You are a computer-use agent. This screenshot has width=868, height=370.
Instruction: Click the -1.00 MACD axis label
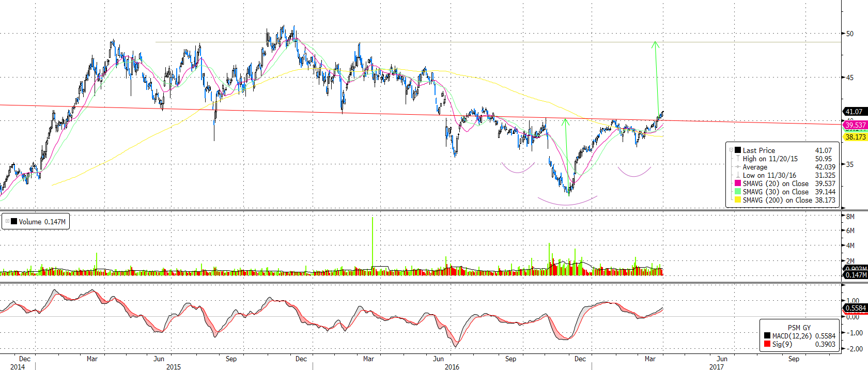854,333
